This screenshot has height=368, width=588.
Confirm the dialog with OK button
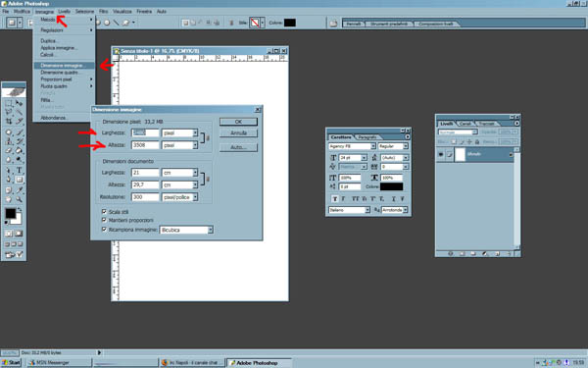[238, 122]
